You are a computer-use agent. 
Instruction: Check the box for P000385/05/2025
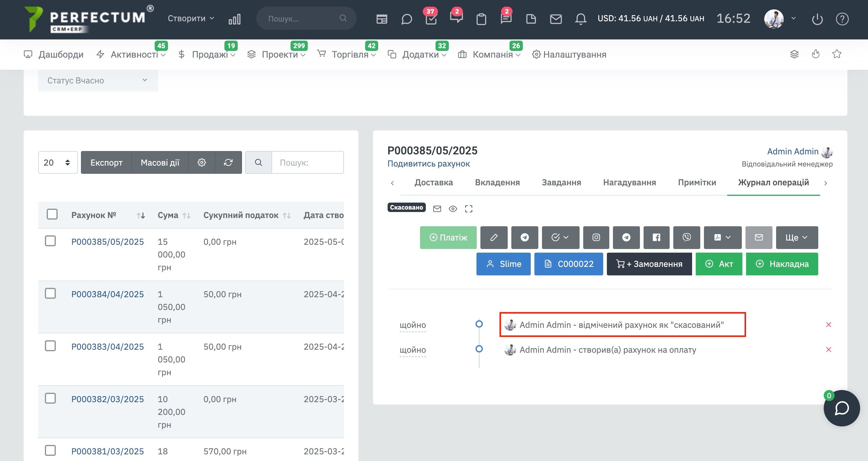[50, 241]
